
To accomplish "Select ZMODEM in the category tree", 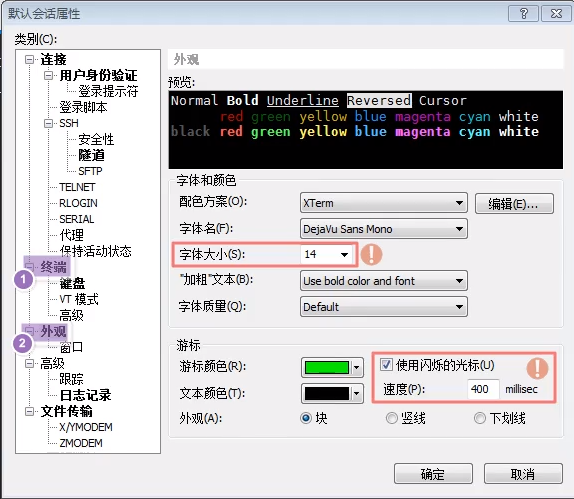I will coord(81,443).
